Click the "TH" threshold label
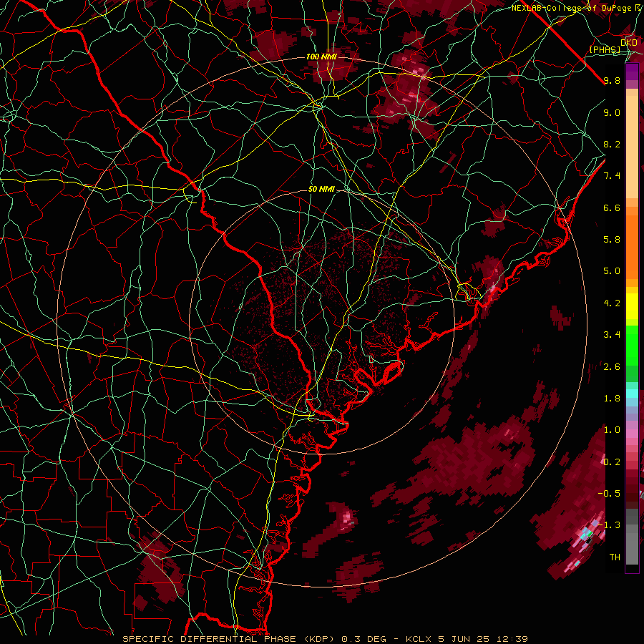 (615, 557)
